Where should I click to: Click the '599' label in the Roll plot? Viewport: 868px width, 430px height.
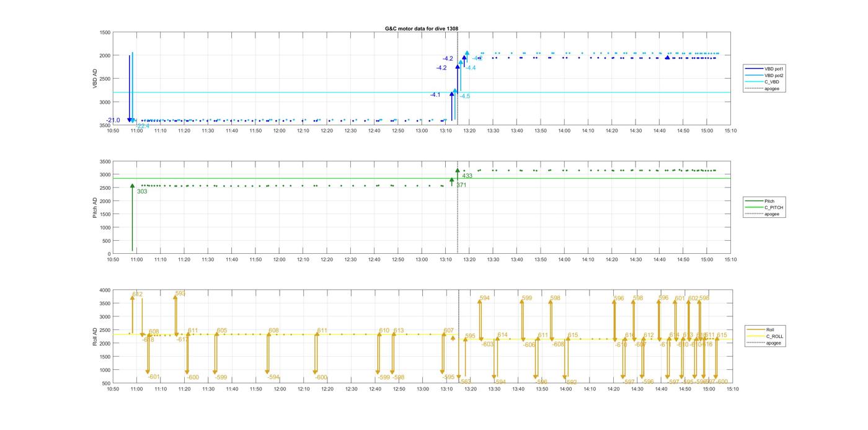[527, 298]
